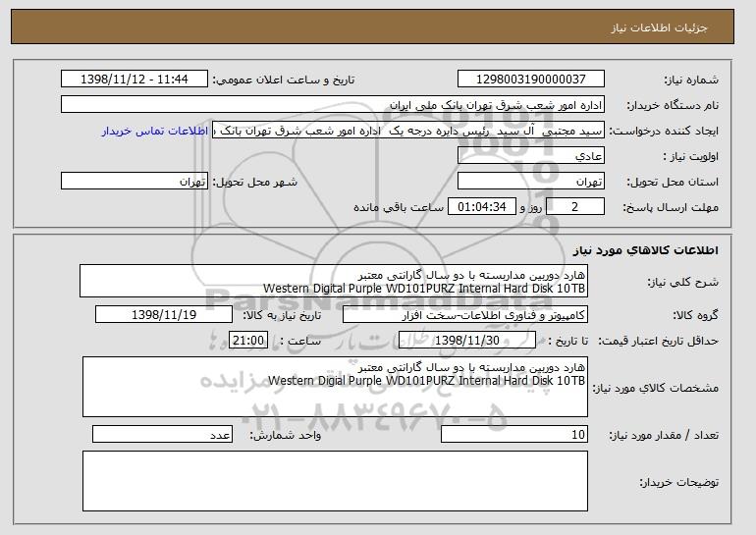Click the شهر محل تحویل field
This screenshot has height=535, width=756.
coord(135,182)
